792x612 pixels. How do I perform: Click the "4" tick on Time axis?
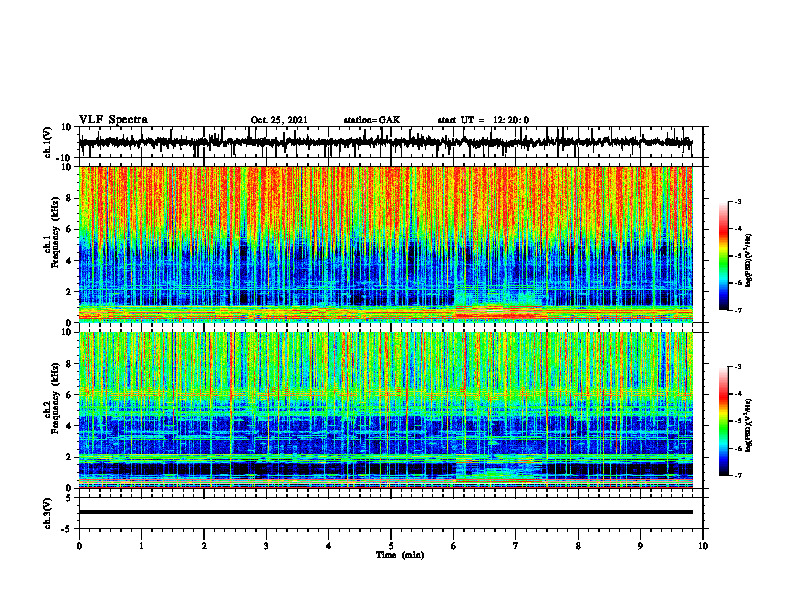(329, 546)
